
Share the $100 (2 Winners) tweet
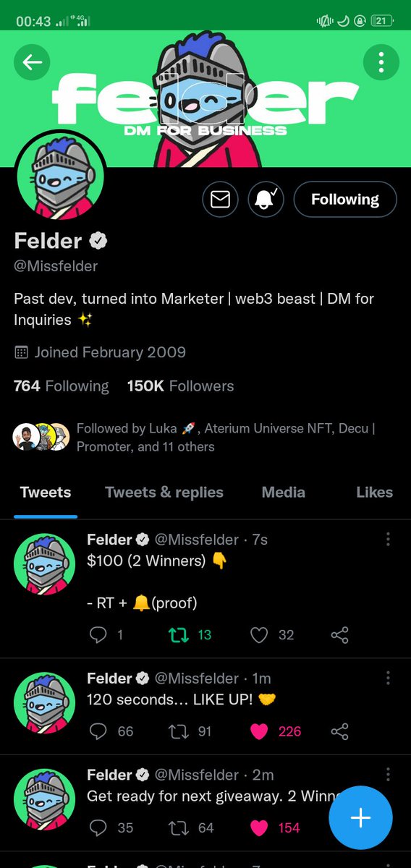point(339,635)
